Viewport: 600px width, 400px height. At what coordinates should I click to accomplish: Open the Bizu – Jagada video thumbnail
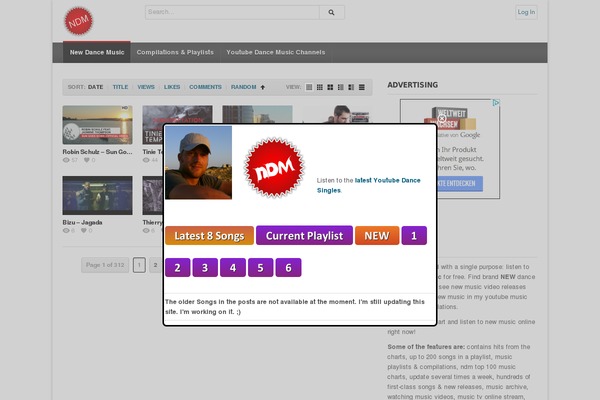coord(98,195)
